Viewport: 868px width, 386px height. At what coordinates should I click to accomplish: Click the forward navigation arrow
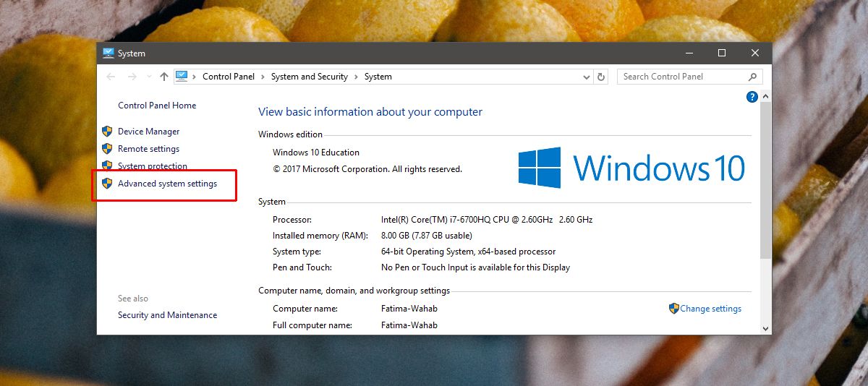pos(132,77)
